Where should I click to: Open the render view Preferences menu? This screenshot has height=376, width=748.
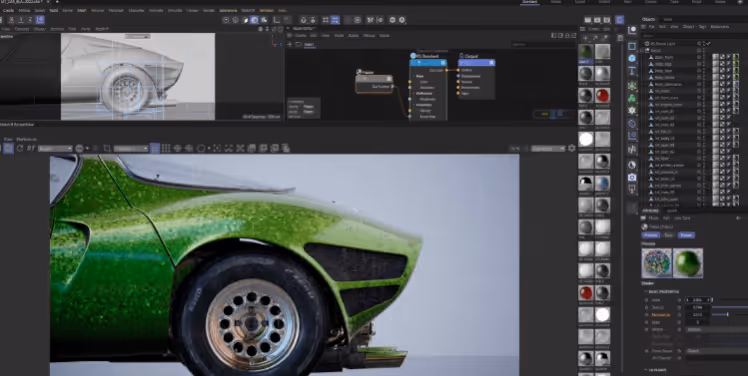pos(26,139)
